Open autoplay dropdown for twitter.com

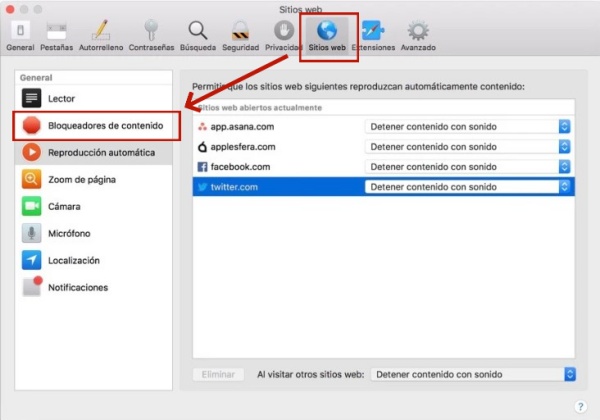click(x=468, y=187)
